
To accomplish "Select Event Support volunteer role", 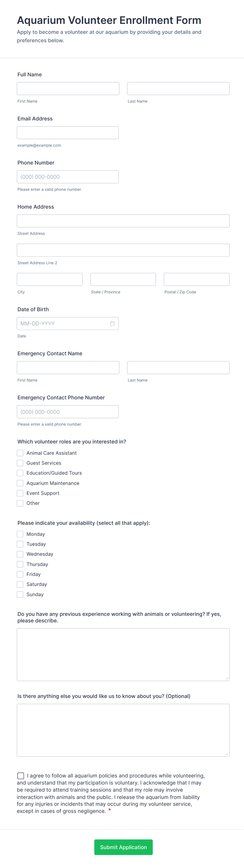I will [20, 493].
